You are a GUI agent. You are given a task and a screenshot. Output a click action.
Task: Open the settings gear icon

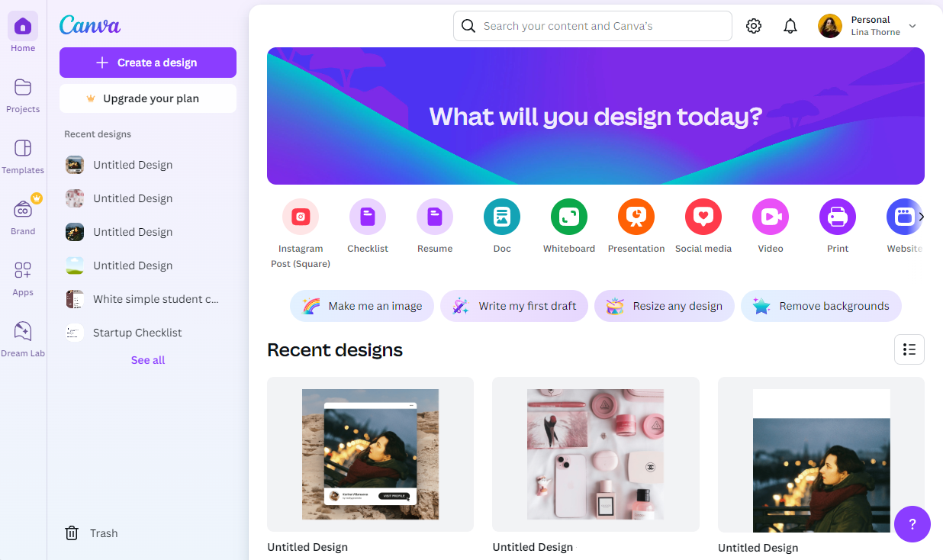pyautogui.click(x=754, y=26)
